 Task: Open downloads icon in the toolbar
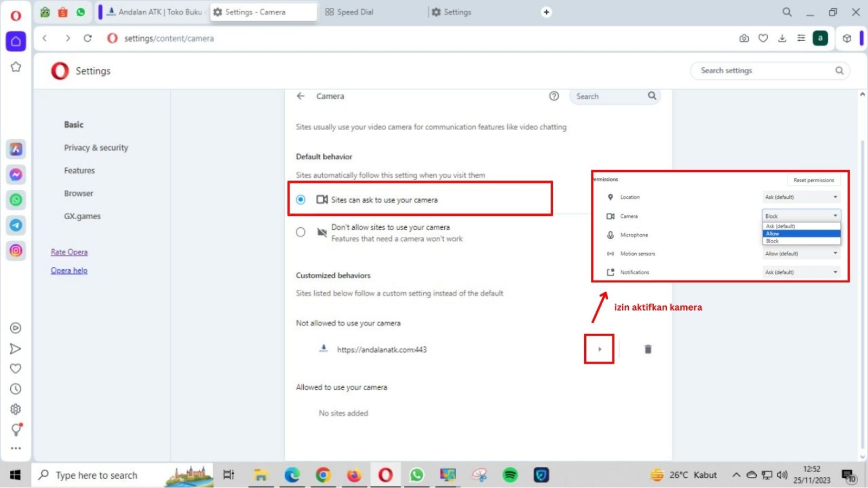(782, 38)
